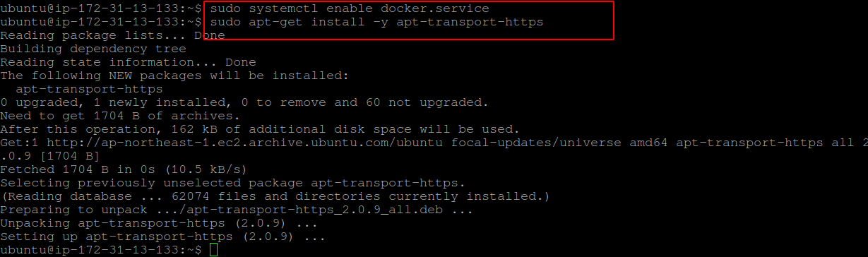868x257 pixels.
Task: Select the indented apt-transport-https package name
Action: tap(89, 89)
